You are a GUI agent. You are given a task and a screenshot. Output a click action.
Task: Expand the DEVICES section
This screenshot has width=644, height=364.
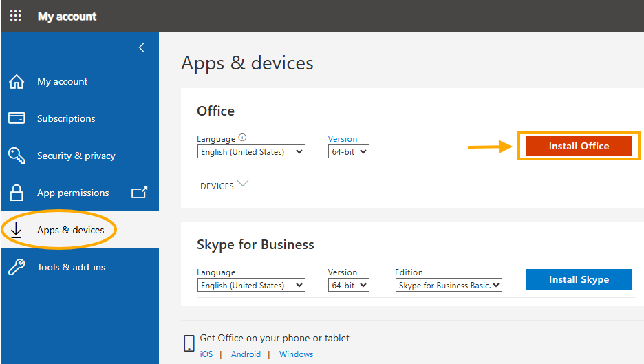point(224,186)
